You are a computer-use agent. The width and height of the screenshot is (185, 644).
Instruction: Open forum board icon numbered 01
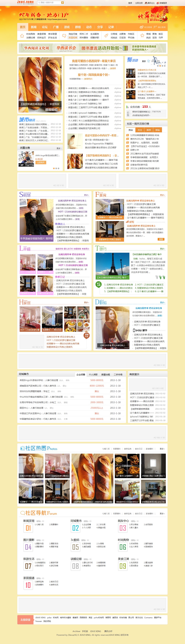click(28, 528)
